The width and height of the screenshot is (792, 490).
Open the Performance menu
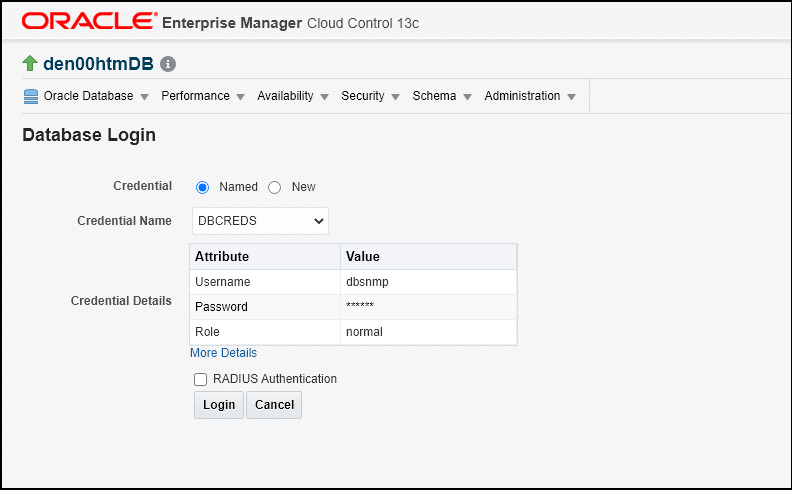[x=195, y=96]
